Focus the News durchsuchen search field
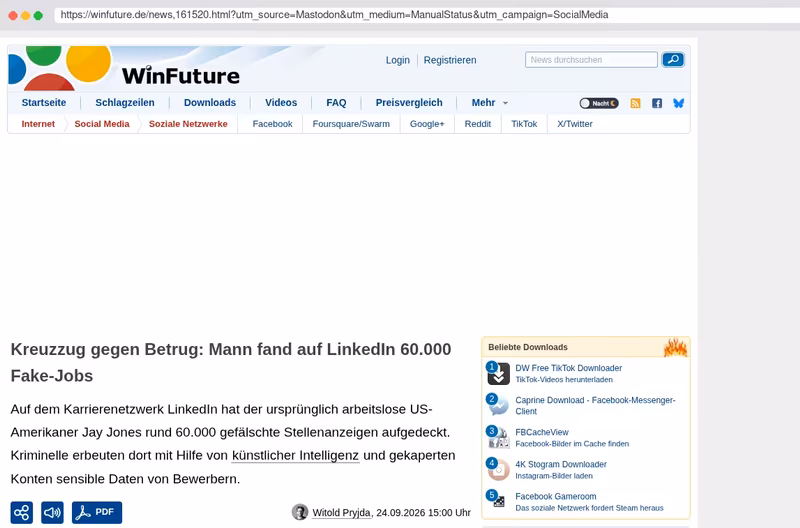800x528 pixels. click(x=591, y=60)
